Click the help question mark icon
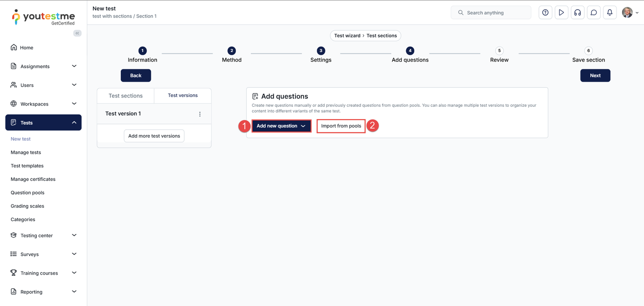Viewport: 644px width, 306px height. tap(545, 12)
